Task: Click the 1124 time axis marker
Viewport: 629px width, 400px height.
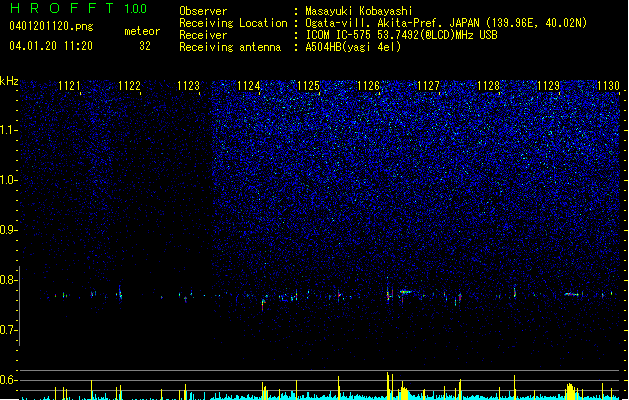Action: [x=249, y=86]
